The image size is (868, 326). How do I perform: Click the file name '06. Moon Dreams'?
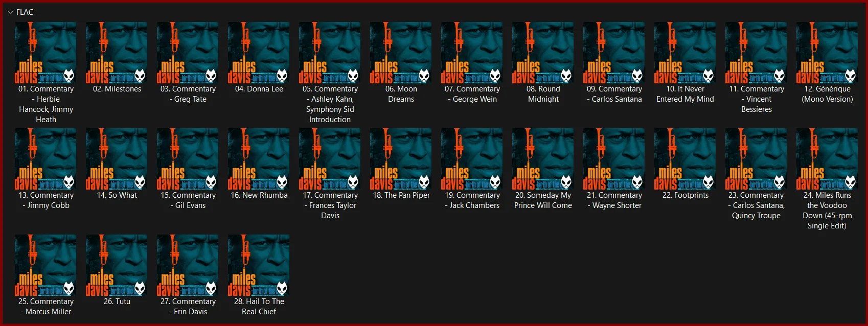coord(401,94)
